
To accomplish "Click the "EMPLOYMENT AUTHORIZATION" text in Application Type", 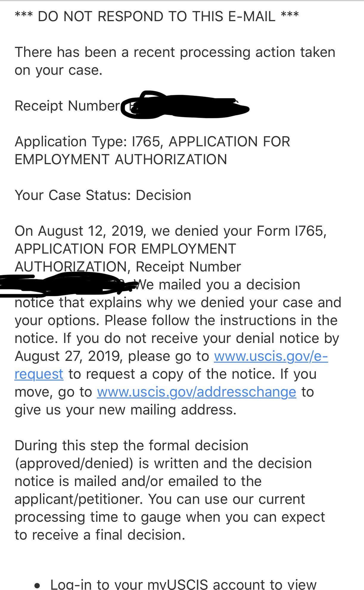I will pyautogui.click(x=121, y=159).
